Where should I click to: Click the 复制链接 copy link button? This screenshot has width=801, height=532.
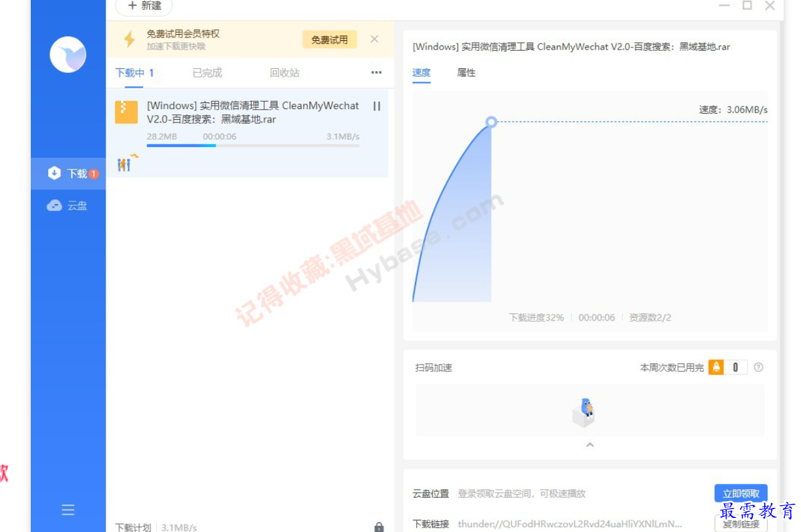pyautogui.click(x=741, y=524)
